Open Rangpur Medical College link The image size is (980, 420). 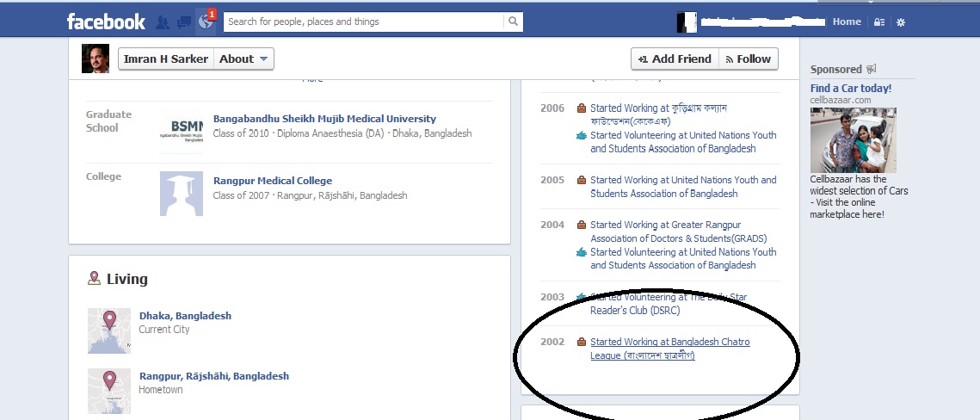coord(273,181)
